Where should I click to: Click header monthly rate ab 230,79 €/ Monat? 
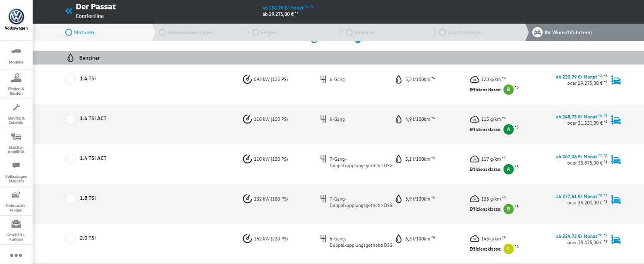coord(288,8)
